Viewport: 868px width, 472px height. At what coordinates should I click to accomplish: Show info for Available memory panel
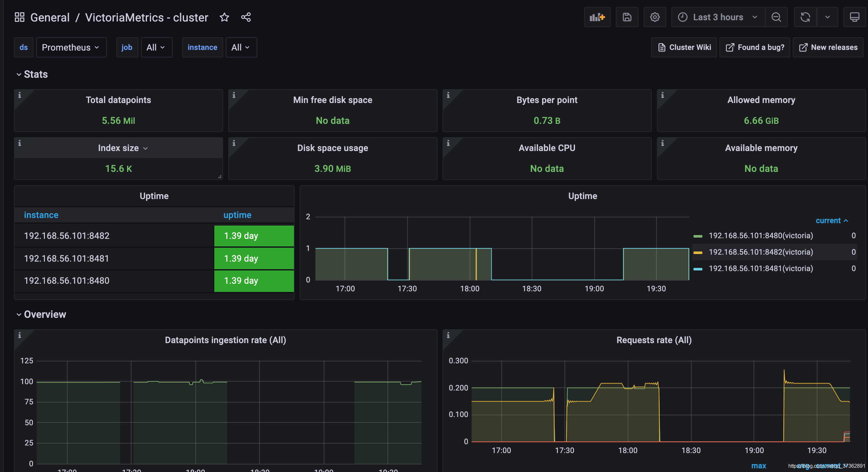coord(663,143)
